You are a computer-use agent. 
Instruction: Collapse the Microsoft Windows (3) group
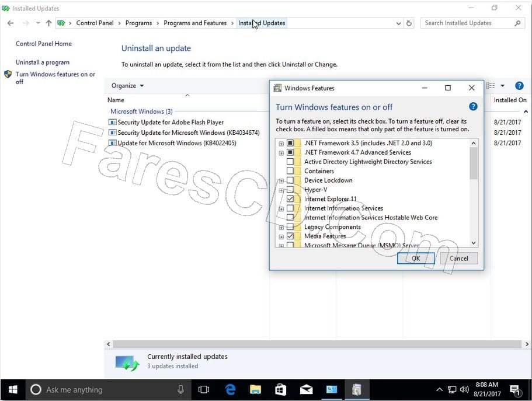coord(526,111)
